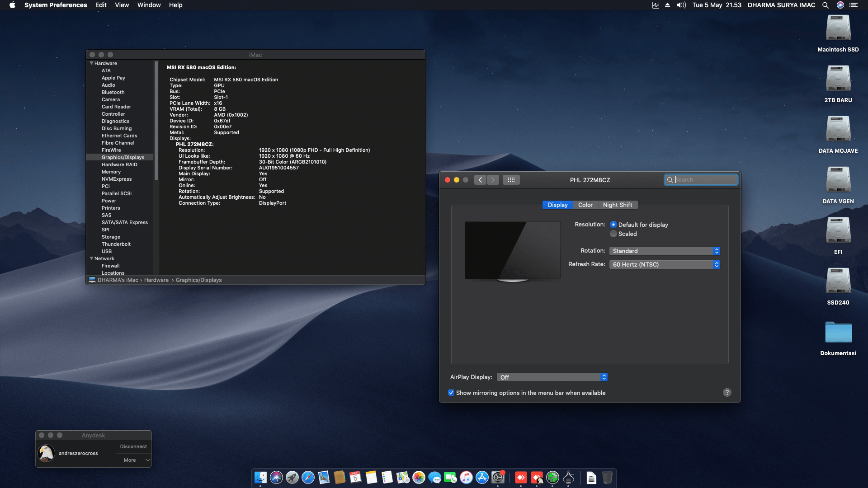868x488 pixels.
Task: Open the green clover icon in Dock
Action: click(x=552, y=477)
